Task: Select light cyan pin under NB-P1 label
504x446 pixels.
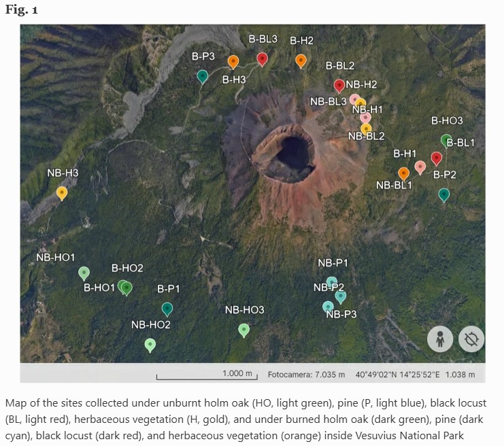Action: coord(332,281)
